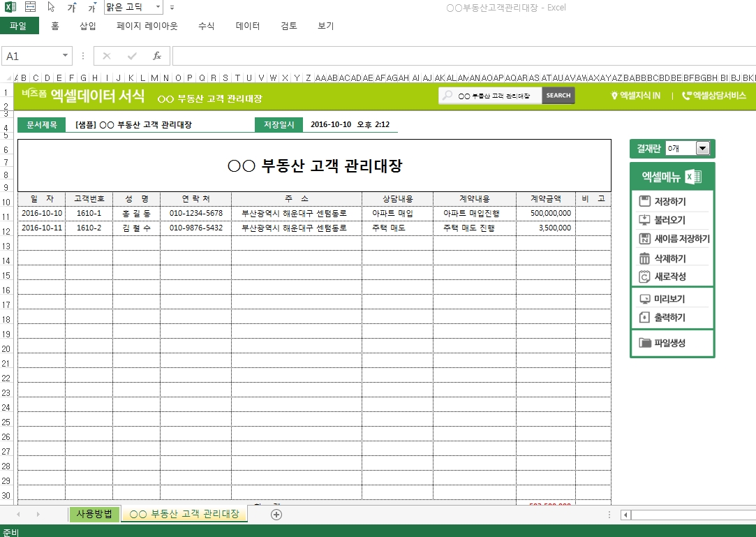
Task: Click 불러오기 in the Excel menu
Action: (671, 220)
